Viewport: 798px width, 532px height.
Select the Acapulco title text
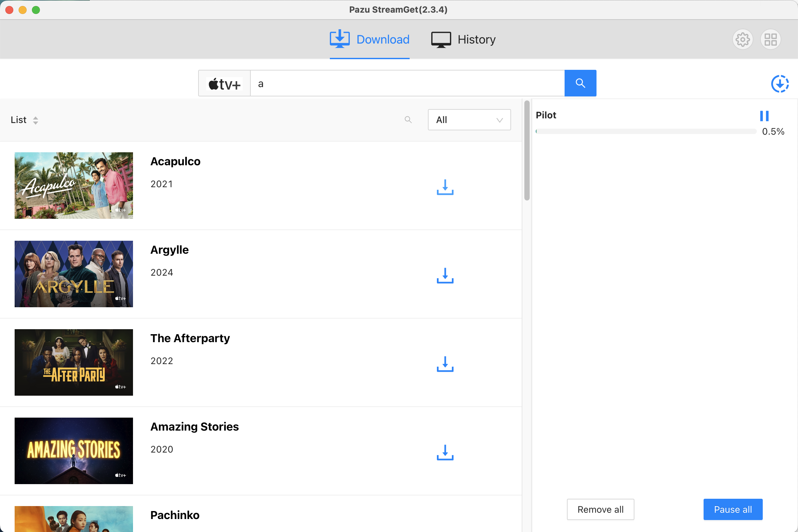point(176,162)
